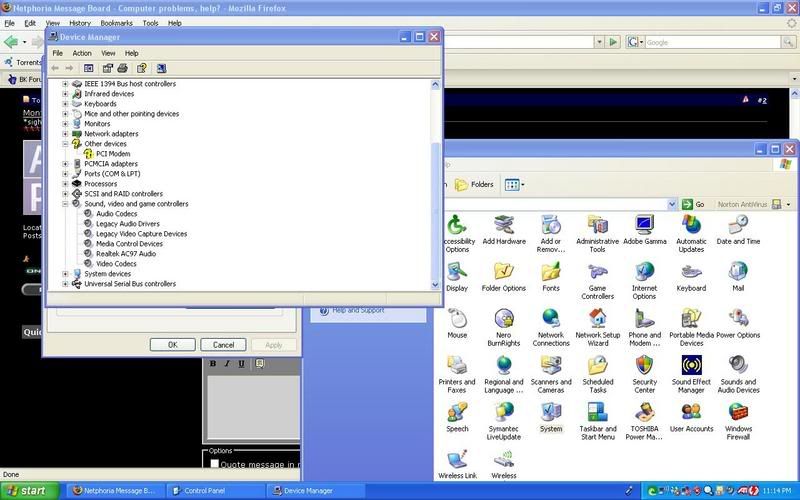Open Windows Firewall icon
This screenshot has height=500, width=800.
pos(738,421)
